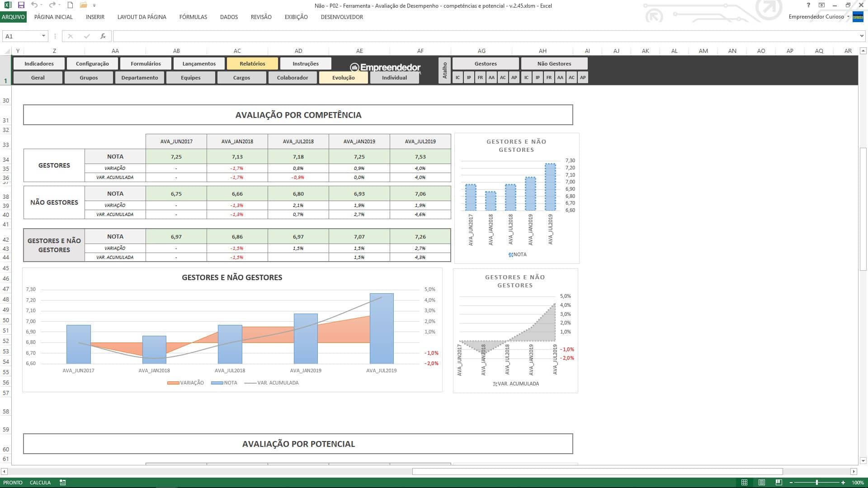Click the horizontal scrollbar thumb
The image size is (868, 488).
(597, 471)
